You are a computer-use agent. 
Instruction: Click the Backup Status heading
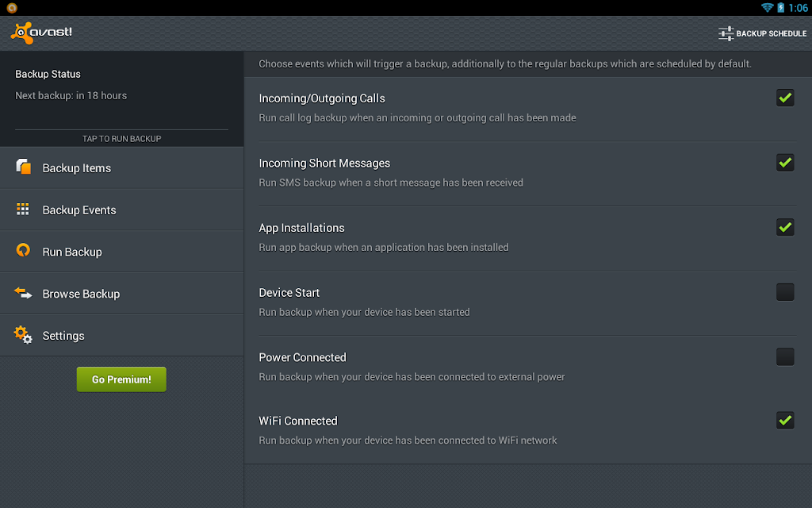[x=48, y=74]
